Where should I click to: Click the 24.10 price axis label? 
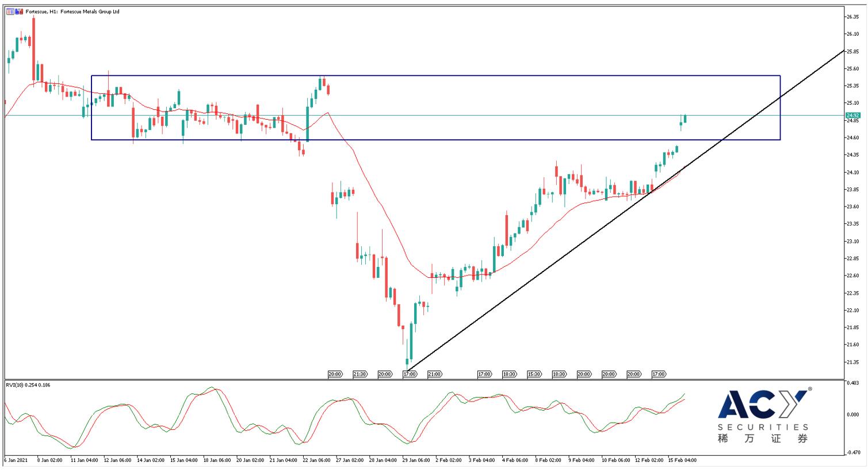coord(852,172)
